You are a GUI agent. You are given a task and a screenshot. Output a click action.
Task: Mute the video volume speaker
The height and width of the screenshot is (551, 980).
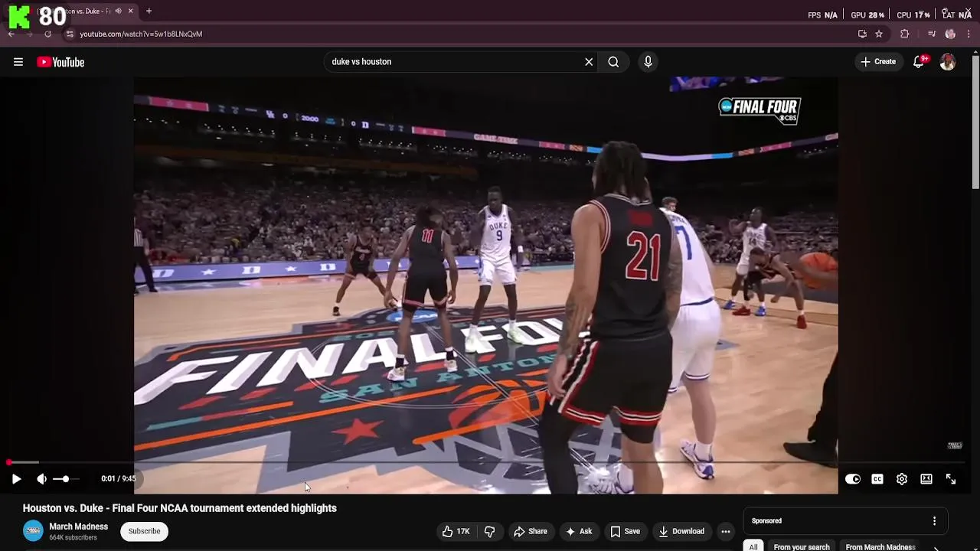[41, 479]
